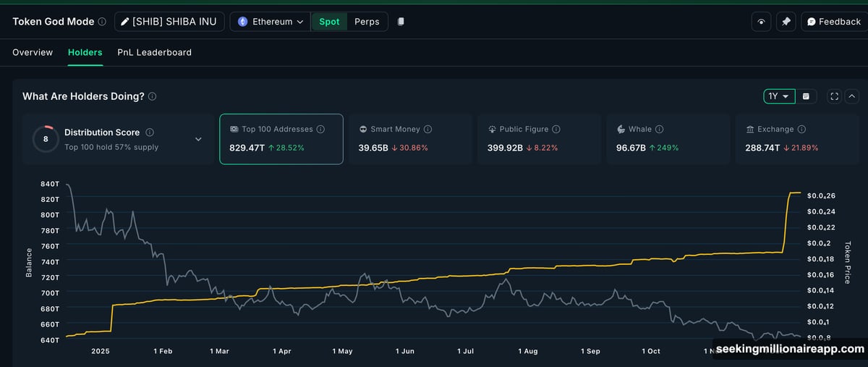
Task: Click the Whale category icon
Action: point(621,129)
